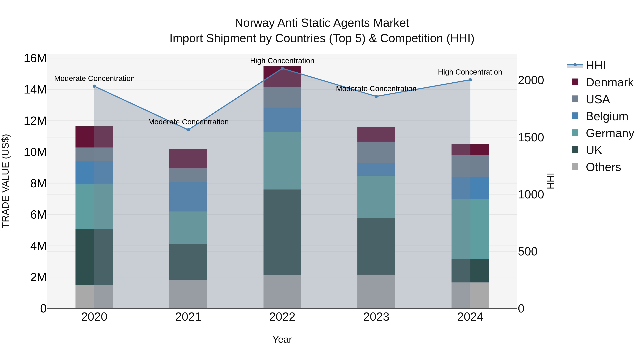Click the USA legend color swatch
This screenshot has width=644, height=362.
575,99
